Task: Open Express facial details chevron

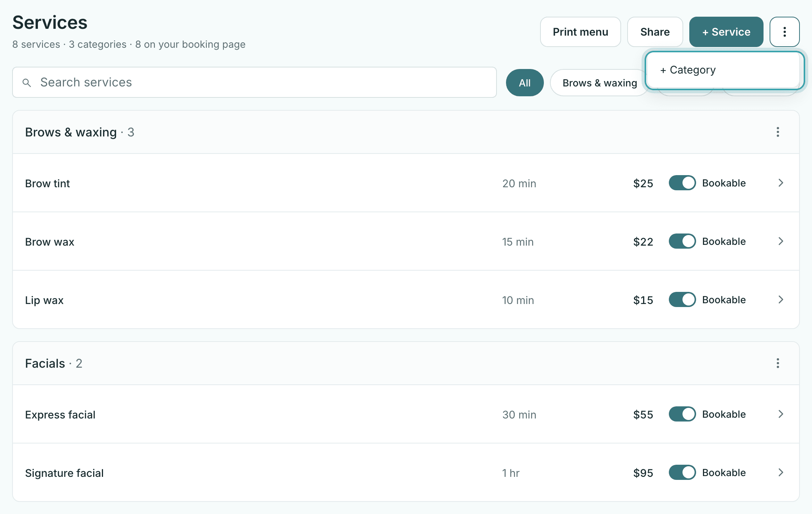Action: pos(781,414)
